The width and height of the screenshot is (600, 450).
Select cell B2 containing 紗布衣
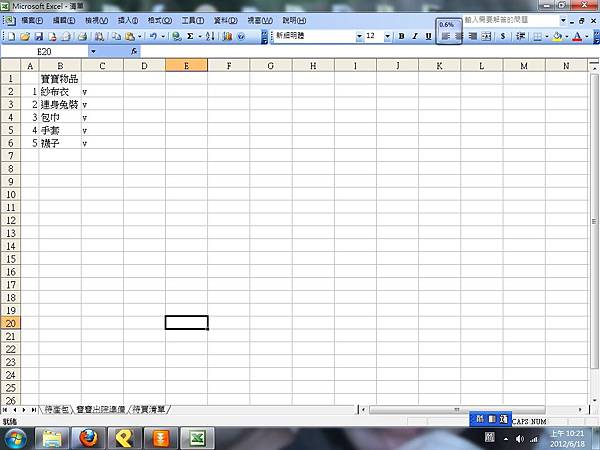click(60, 92)
